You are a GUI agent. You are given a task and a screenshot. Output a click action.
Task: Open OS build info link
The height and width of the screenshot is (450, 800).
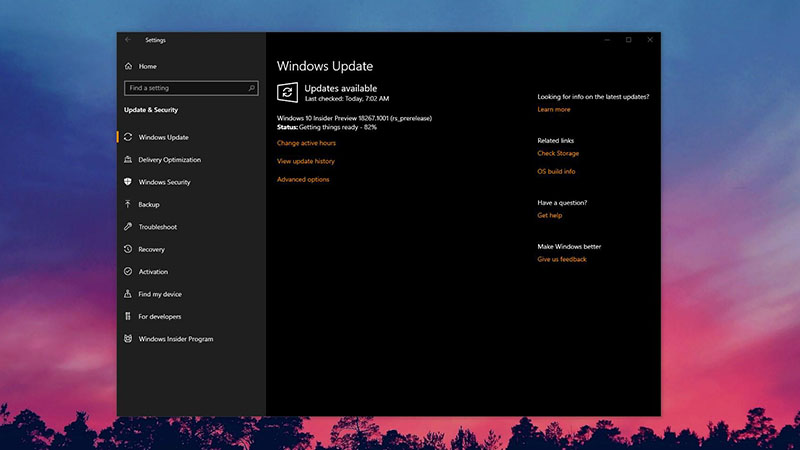tap(556, 171)
